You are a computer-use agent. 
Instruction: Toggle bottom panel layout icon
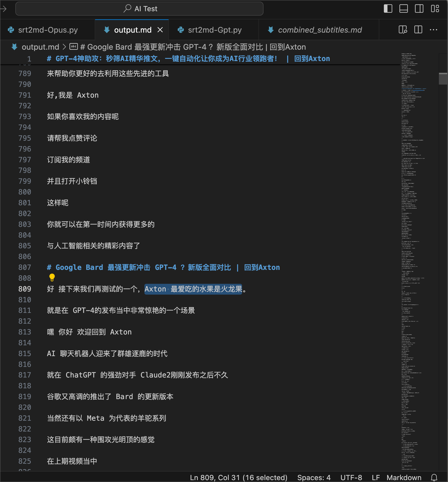403,9
